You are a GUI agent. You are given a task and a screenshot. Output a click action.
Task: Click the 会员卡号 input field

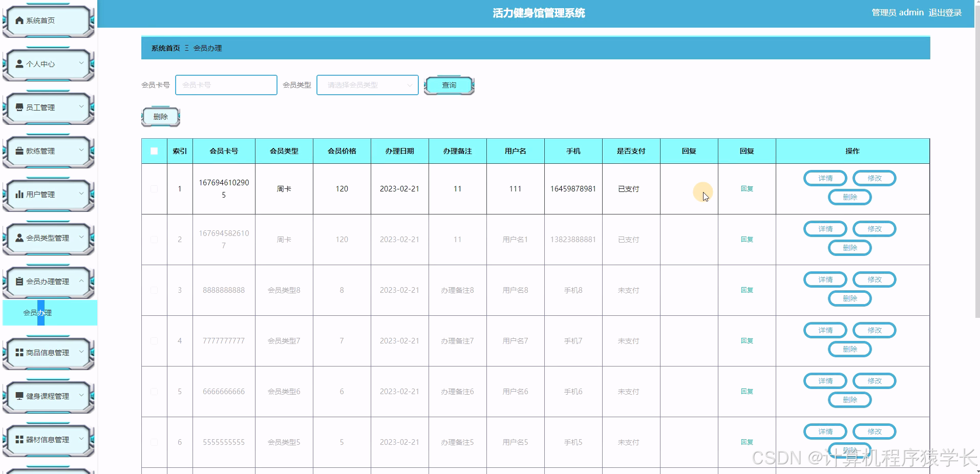click(x=226, y=85)
